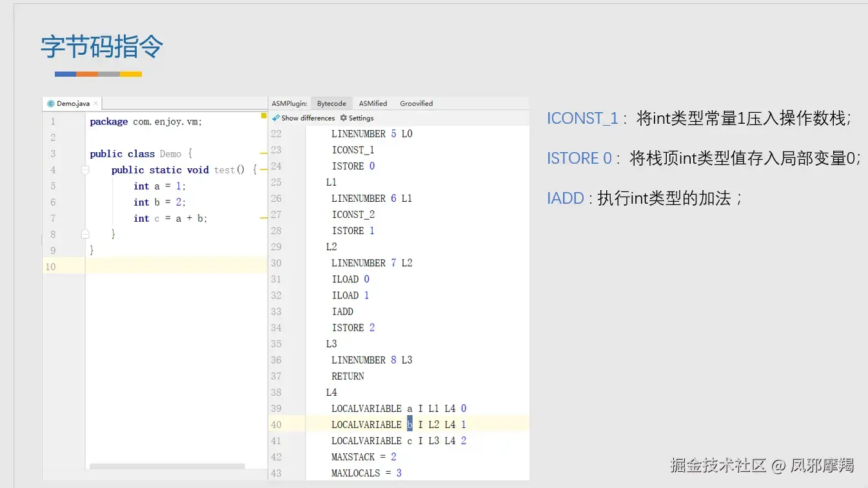The height and width of the screenshot is (488, 868).
Task: Click slide note 'ISTORE 0' description
Action: (x=704, y=158)
